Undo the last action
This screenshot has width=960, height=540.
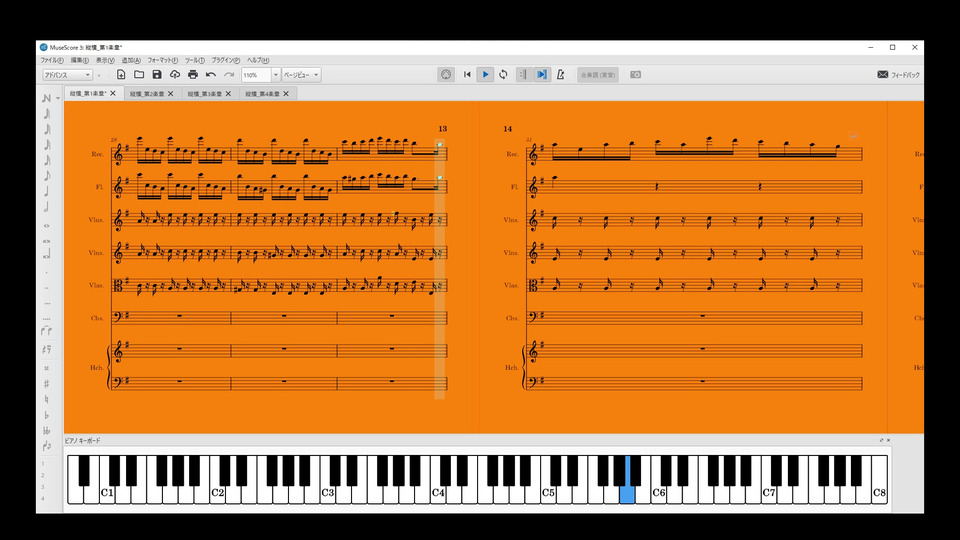tap(211, 75)
